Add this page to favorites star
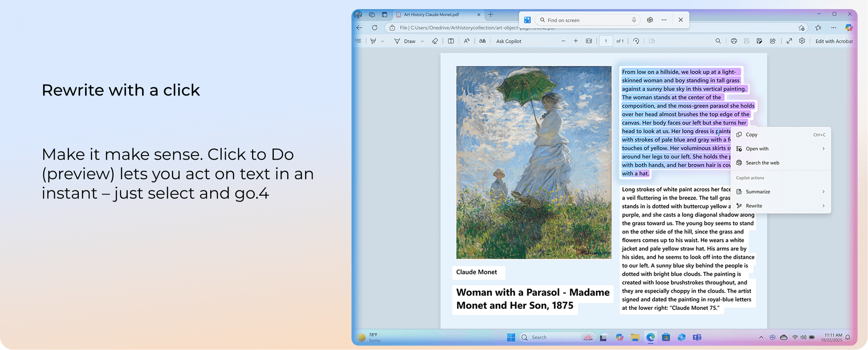Viewport: 868px width, 350px height. click(802, 28)
